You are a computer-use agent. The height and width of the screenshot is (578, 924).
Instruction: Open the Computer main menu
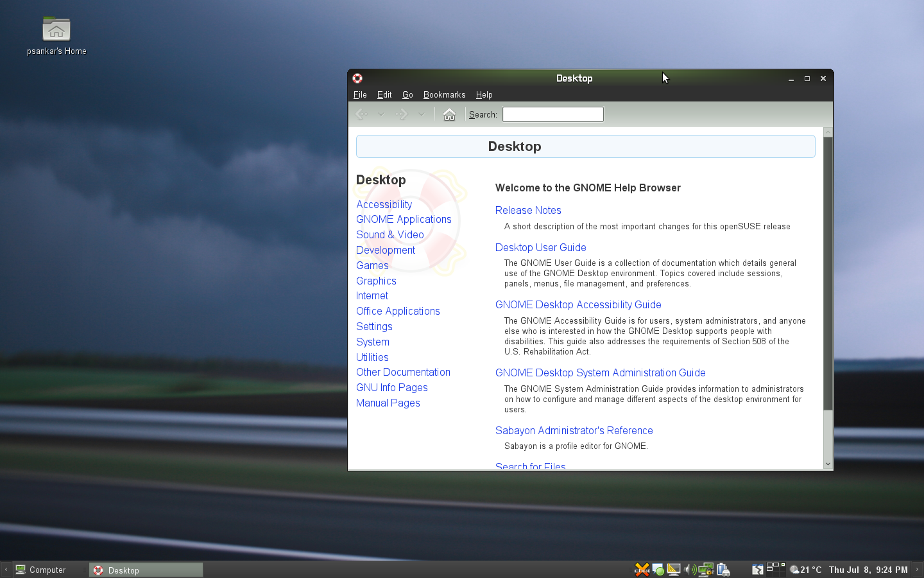pyautogui.click(x=40, y=570)
